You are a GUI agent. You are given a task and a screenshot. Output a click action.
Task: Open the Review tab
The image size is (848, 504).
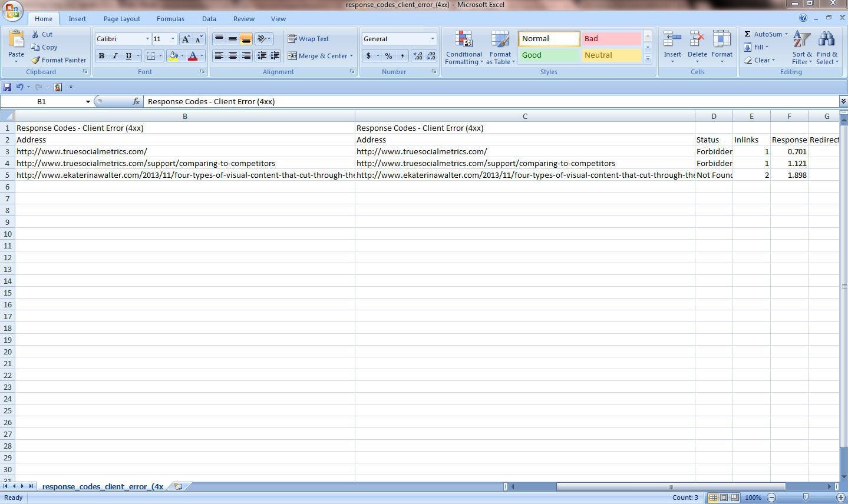click(x=244, y=19)
